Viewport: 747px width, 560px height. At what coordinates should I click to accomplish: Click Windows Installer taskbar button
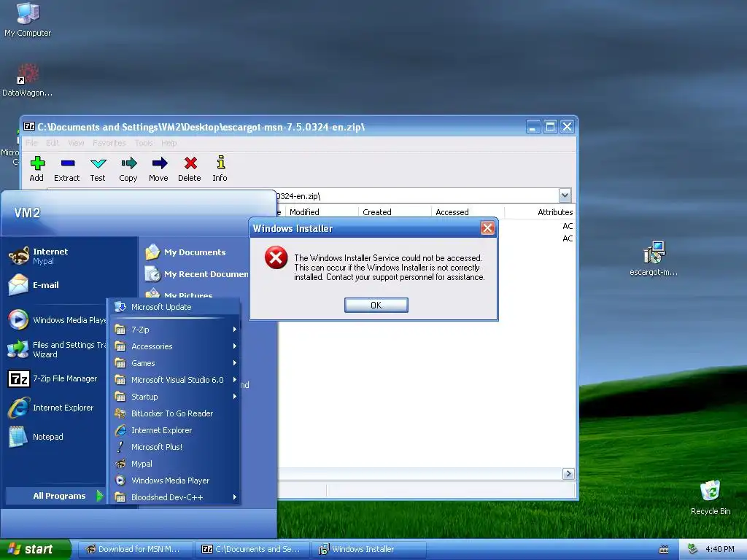tap(369, 549)
